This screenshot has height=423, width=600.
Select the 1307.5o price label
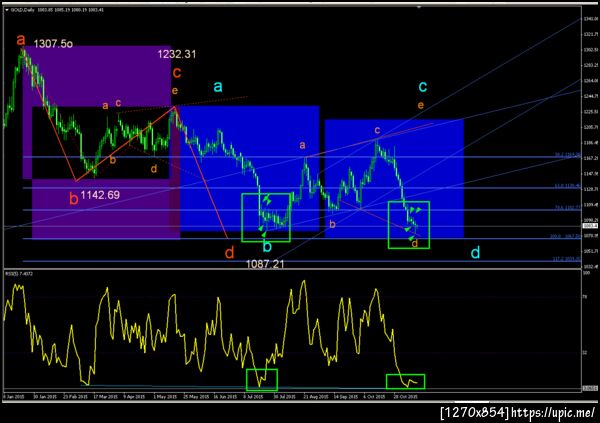click(53, 44)
